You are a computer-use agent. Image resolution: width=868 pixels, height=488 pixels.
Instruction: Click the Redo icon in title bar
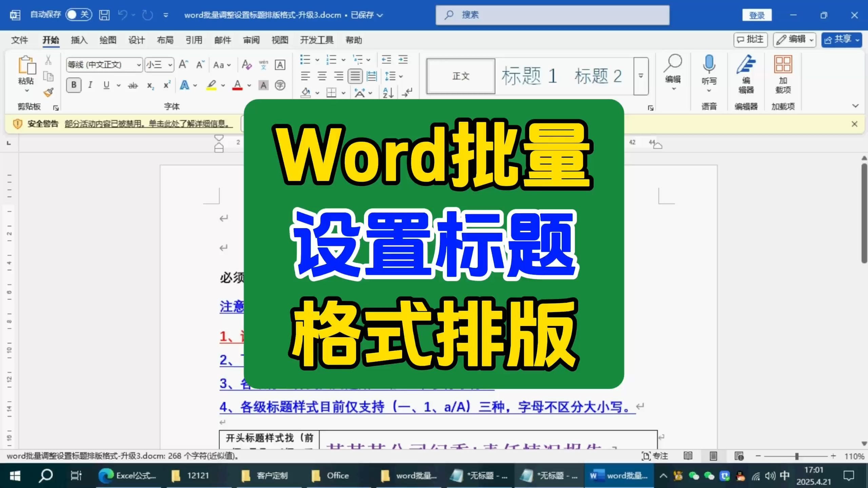(147, 15)
